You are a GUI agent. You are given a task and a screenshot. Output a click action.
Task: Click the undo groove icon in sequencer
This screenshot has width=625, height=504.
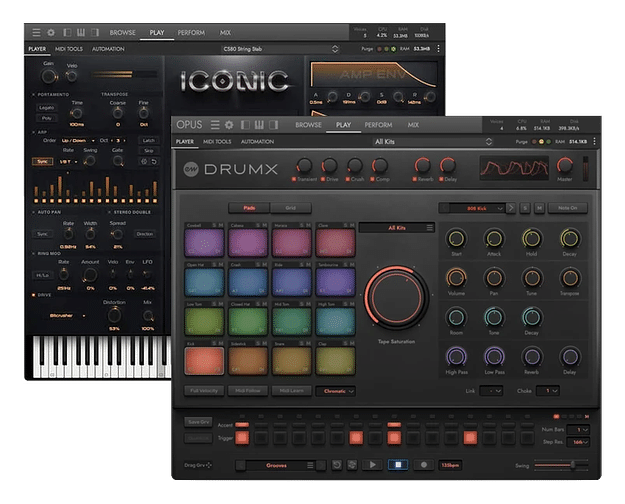coord(337,465)
